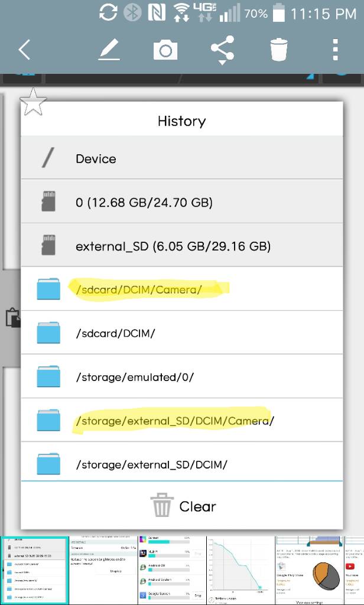364x605 pixels.
Task: Tap the back arrow in gallery toolbar
Action: tap(24, 50)
